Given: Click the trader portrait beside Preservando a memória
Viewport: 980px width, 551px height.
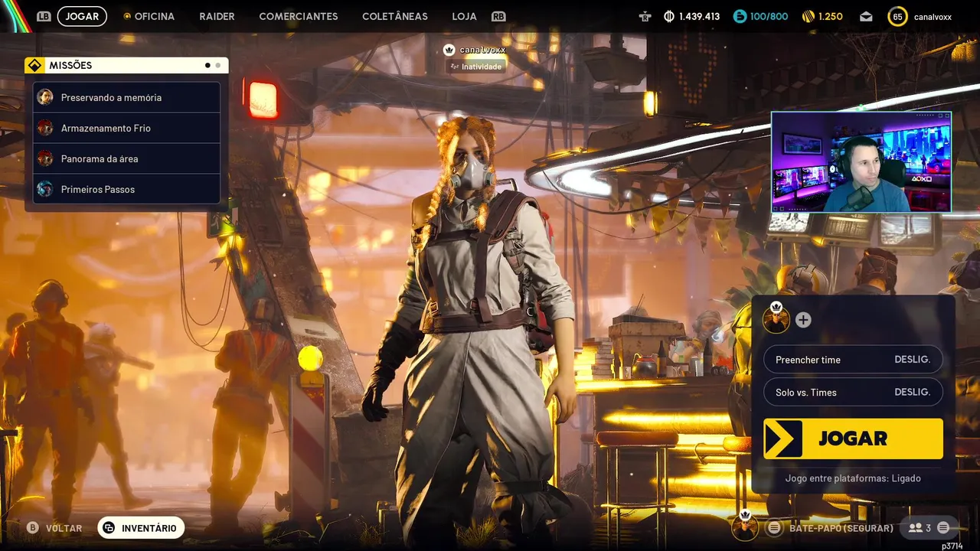Looking at the screenshot, I should (45, 97).
